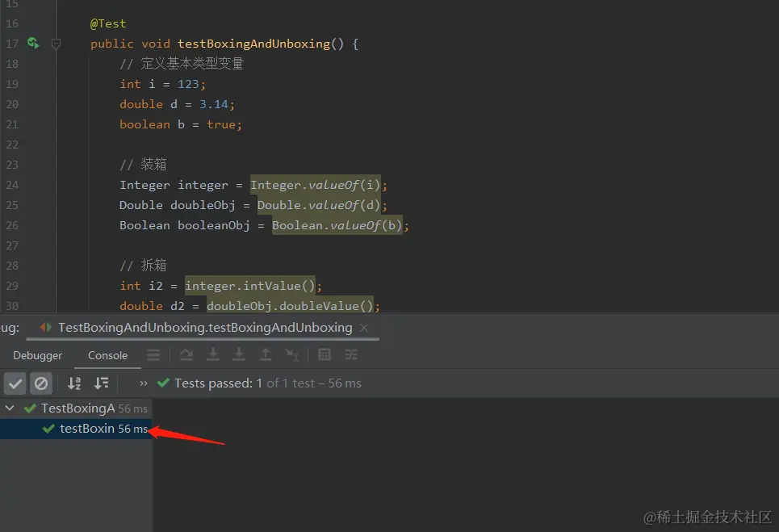Click the run test gutter icon on line 17

tap(33, 44)
